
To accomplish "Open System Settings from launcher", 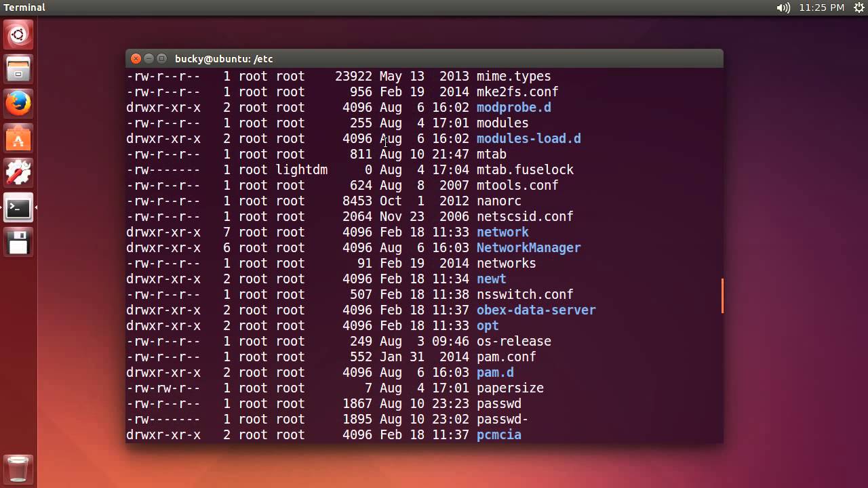I will pos(18,174).
